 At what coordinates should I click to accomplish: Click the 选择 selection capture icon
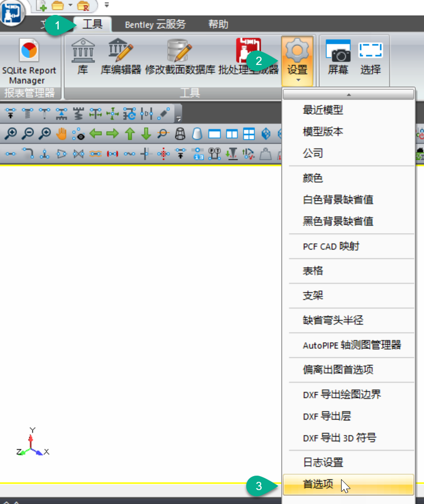click(370, 57)
